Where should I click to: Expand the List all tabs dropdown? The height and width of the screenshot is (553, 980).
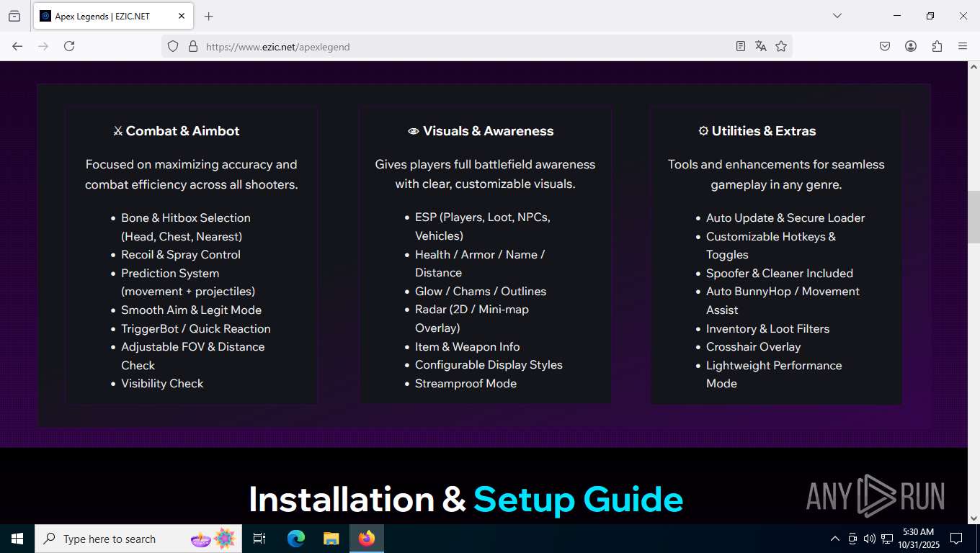point(837,16)
